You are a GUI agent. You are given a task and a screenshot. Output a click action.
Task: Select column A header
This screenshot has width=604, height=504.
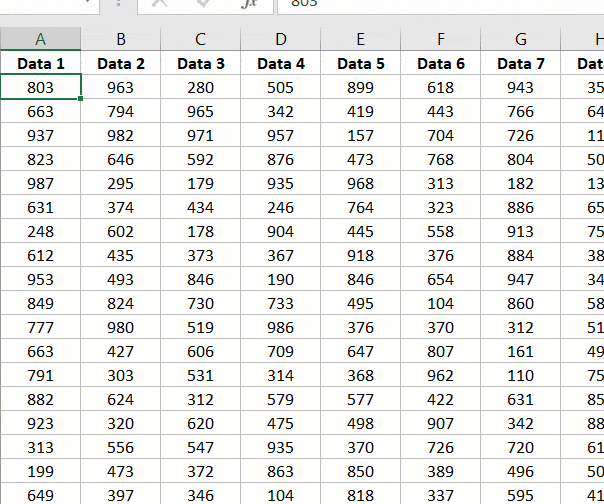point(40,39)
